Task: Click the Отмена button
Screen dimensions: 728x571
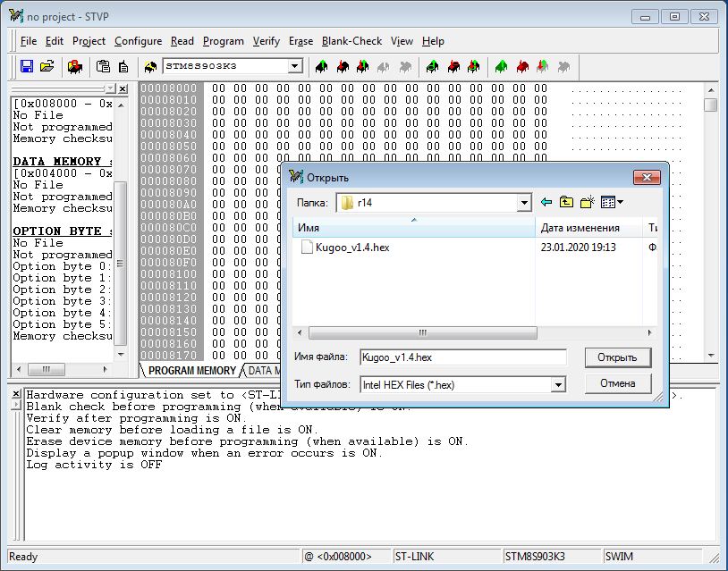Action: click(617, 383)
